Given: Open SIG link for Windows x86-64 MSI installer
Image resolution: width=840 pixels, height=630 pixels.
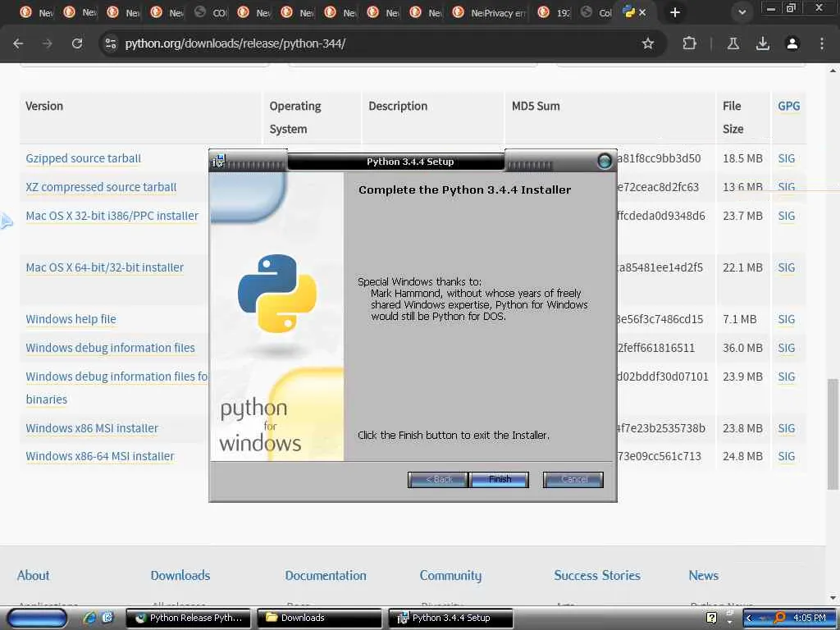Looking at the screenshot, I should tap(786, 456).
